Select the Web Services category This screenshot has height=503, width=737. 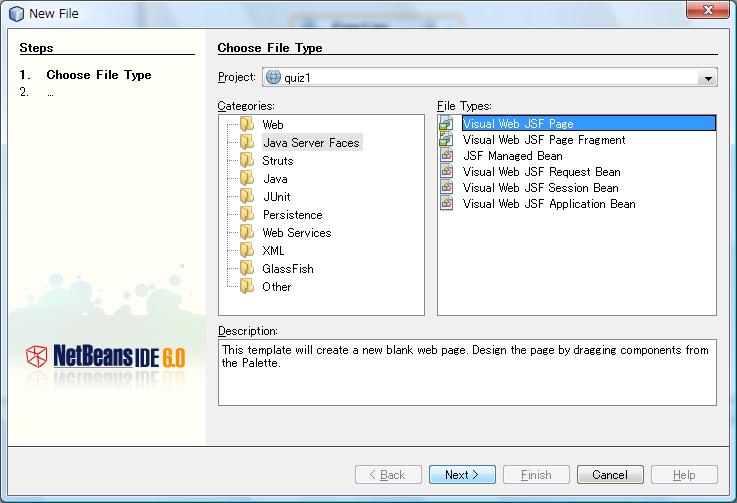pos(296,233)
